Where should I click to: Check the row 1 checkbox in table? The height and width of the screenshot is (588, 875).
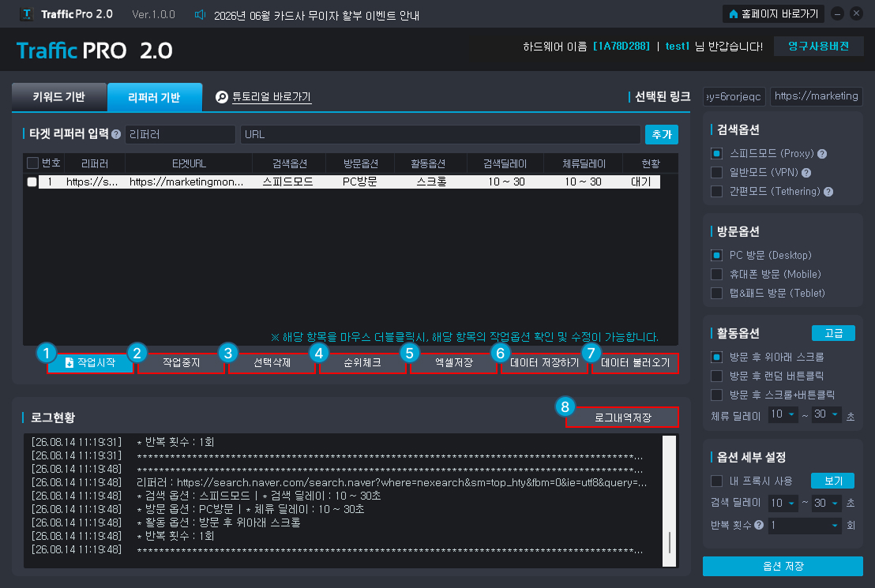coord(32,182)
